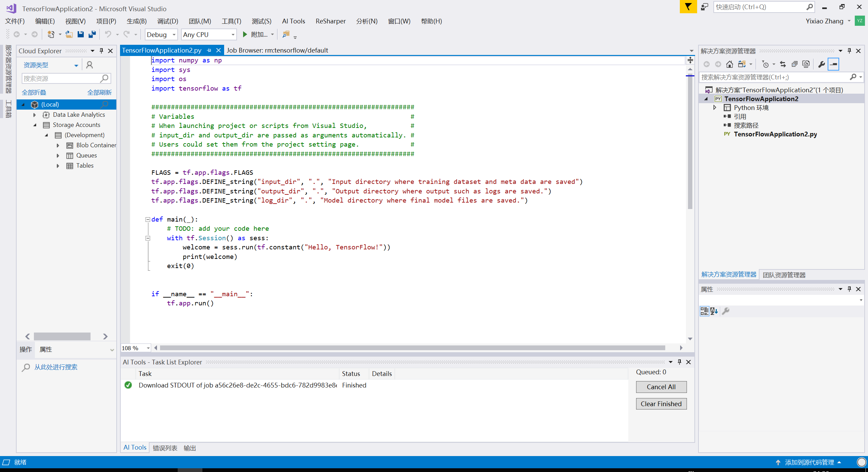Collapse the def main code block
The image size is (868, 472).
click(148, 220)
